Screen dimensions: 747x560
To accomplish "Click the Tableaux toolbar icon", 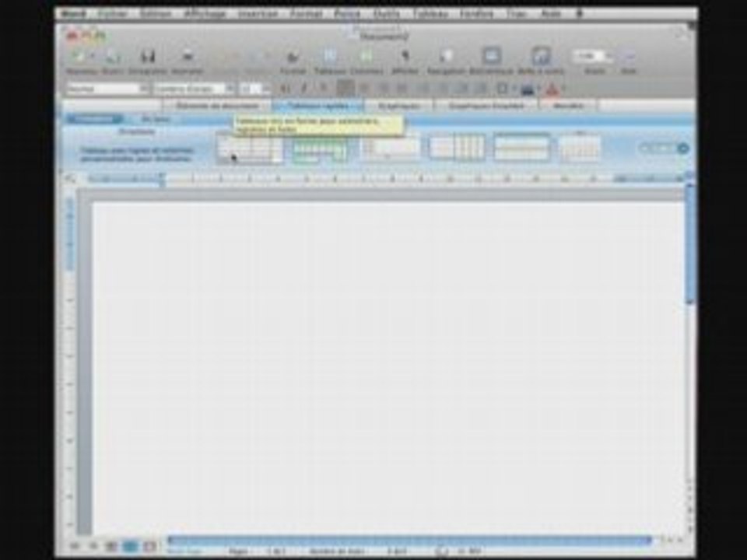I will [x=330, y=57].
